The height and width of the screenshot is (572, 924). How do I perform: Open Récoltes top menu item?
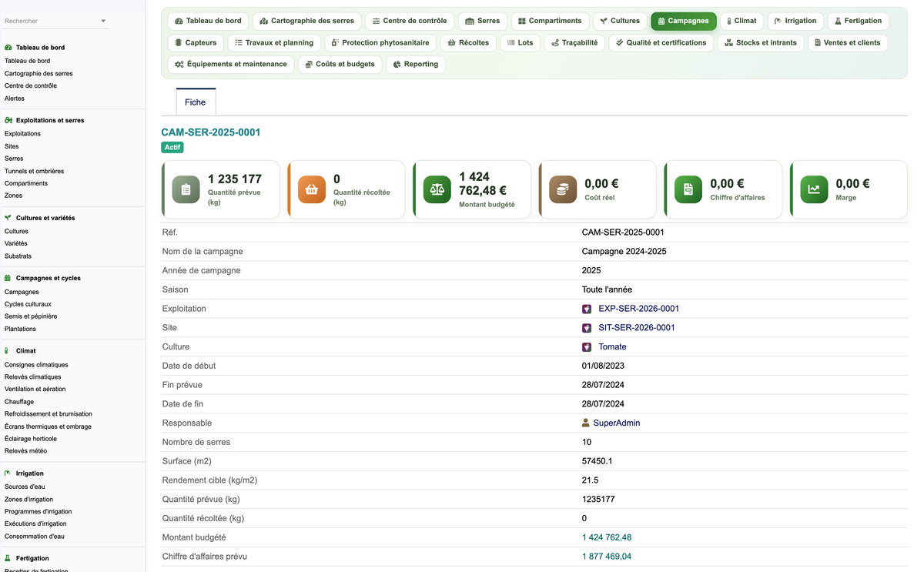(x=468, y=42)
